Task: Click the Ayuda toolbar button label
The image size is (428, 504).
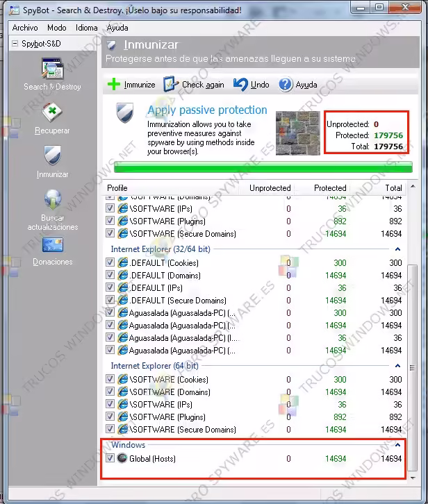Action: [x=306, y=85]
